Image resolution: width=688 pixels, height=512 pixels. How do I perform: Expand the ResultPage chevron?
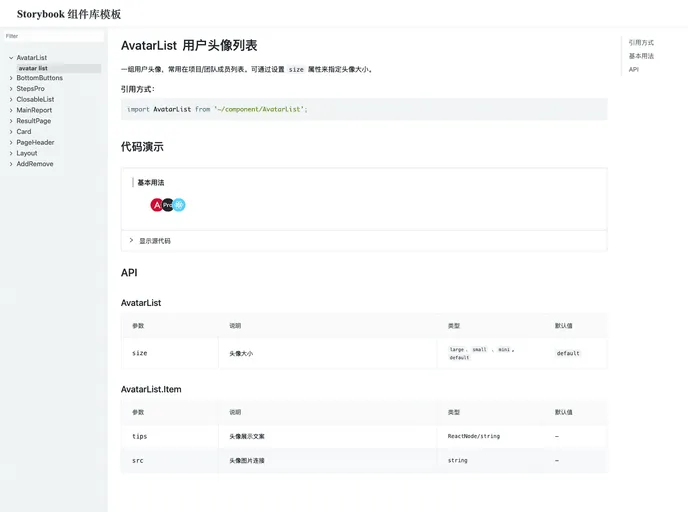pos(11,121)
